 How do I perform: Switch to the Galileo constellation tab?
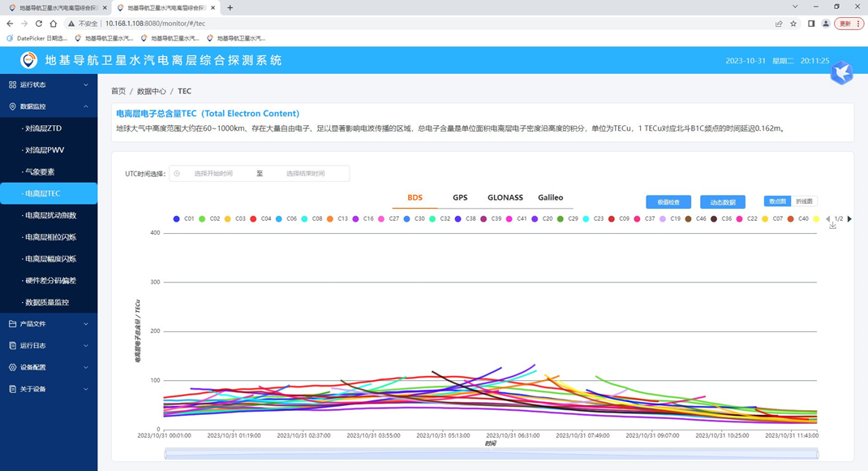[550, 198]
